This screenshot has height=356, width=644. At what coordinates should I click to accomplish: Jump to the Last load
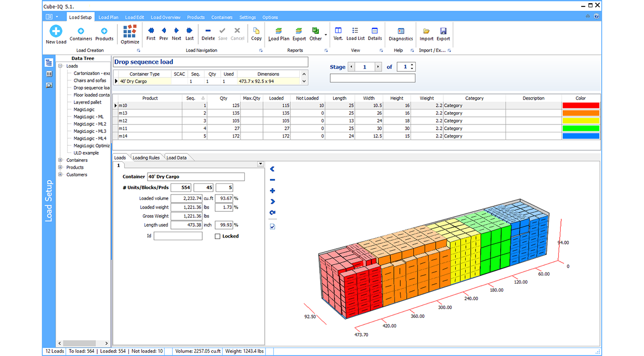pos(189,34)
